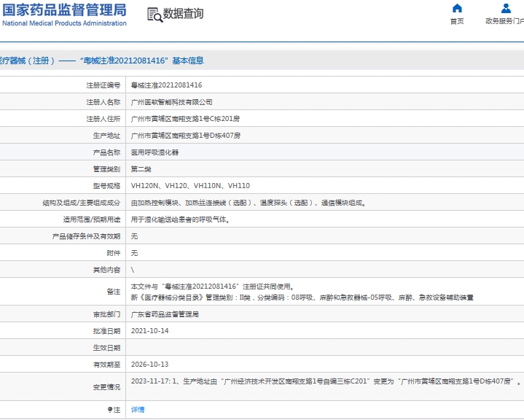This screenshot has height=420, width=524.
Task: Click the 首页 home icon
Action: (x=457, y=8)
